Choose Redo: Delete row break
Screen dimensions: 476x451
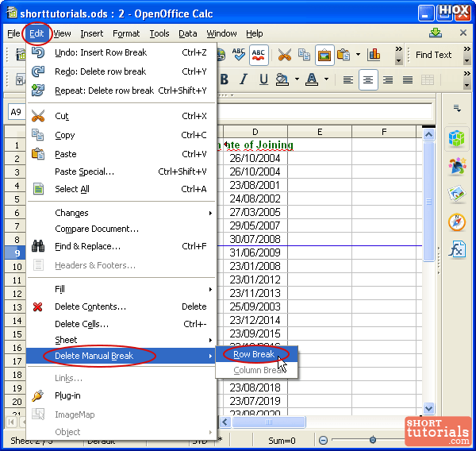pyautogui.click(x=121, y=71)
